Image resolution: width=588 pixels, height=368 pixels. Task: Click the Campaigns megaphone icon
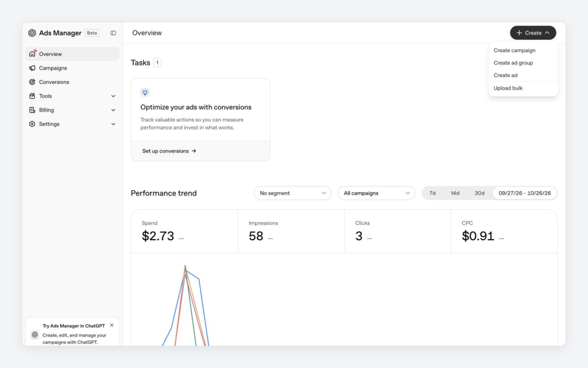[32, 68]
